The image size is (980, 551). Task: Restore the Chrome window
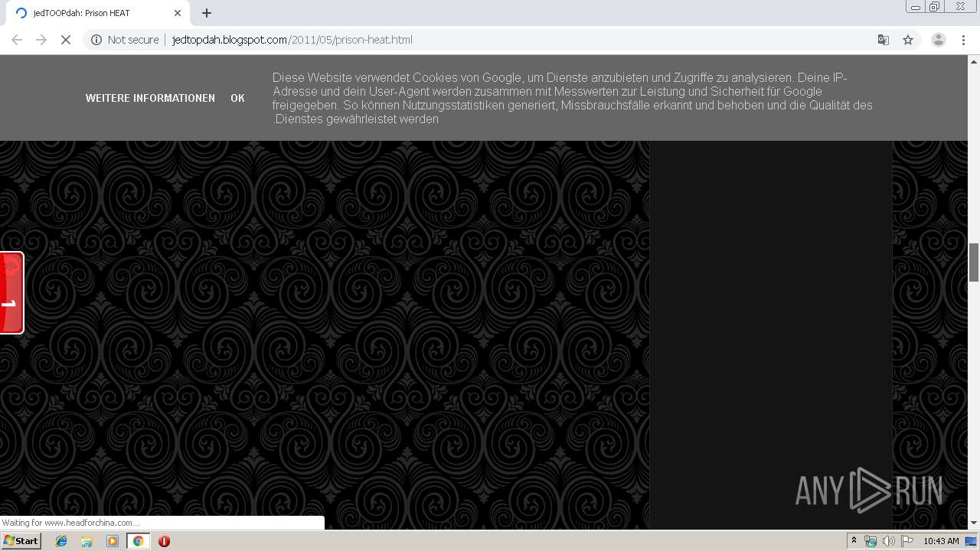point(935,7)
